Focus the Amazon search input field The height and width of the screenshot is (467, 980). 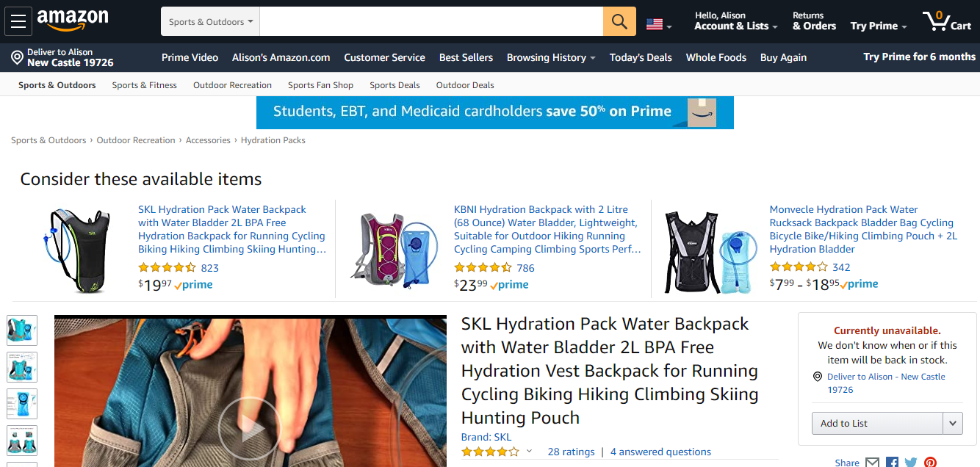coord(431,21)
